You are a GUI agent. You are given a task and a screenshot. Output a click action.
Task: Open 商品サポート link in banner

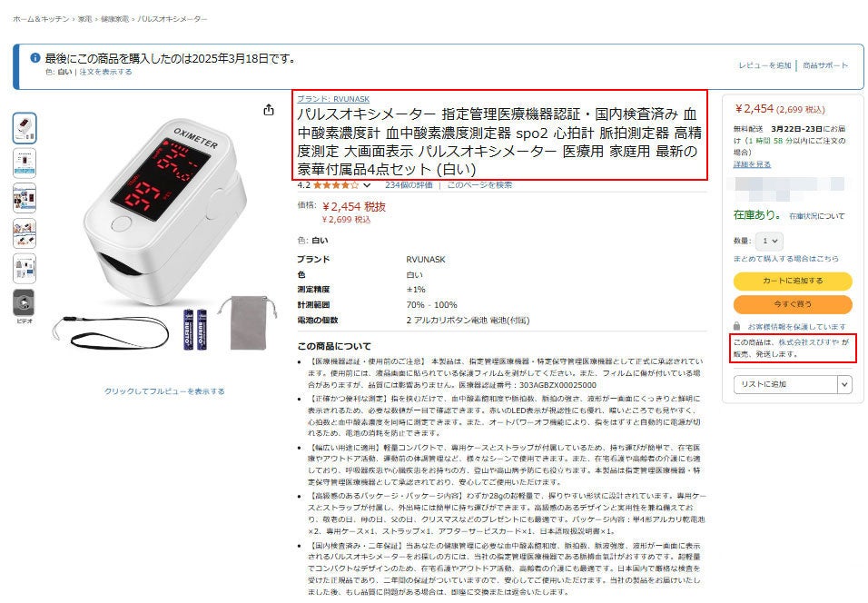click(x=825, y=65)
